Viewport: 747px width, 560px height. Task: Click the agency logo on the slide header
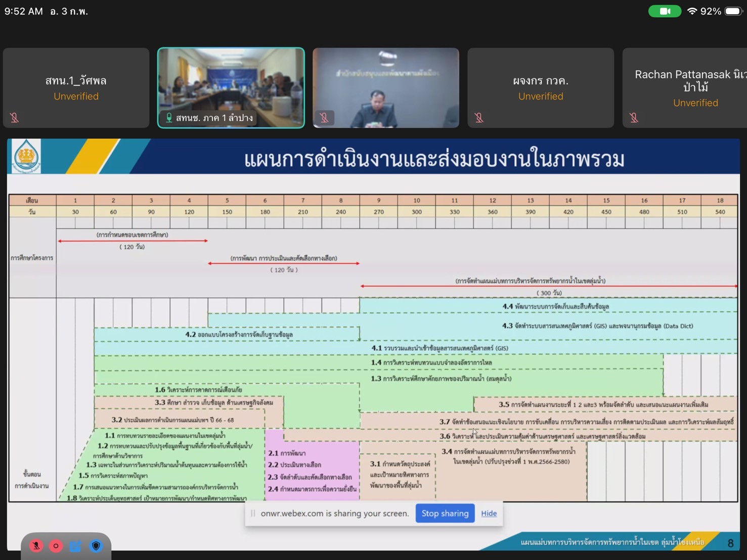coord(26,156)
